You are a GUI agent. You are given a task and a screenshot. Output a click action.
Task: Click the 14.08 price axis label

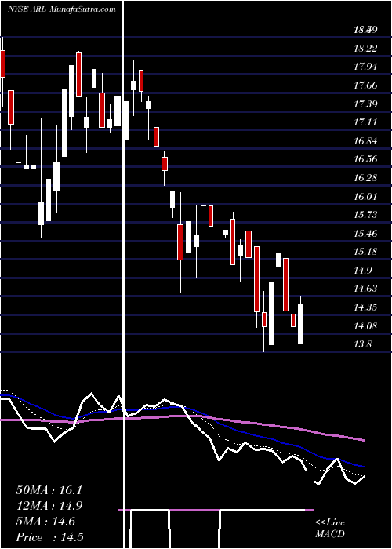365,326
